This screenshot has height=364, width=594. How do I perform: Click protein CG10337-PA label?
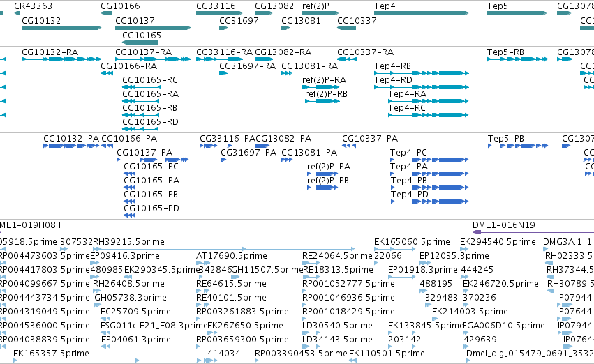point(370,139)
